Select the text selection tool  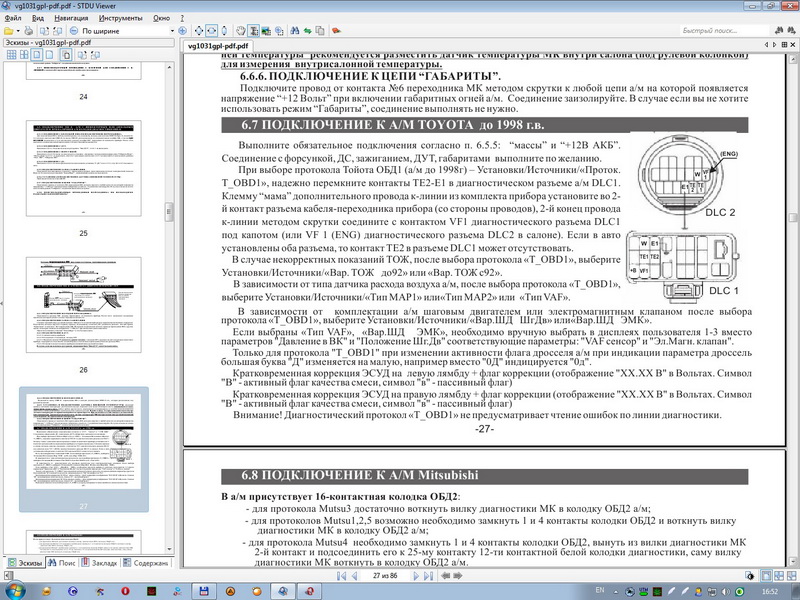[x=256, y=31]
